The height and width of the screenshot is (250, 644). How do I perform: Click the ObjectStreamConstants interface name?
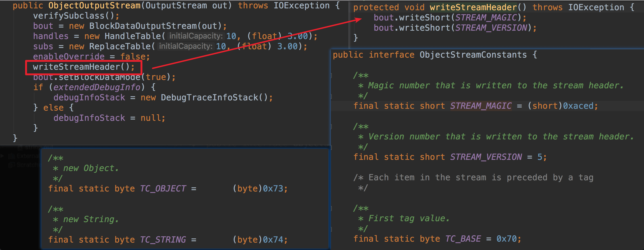click(x=473, y=55)
